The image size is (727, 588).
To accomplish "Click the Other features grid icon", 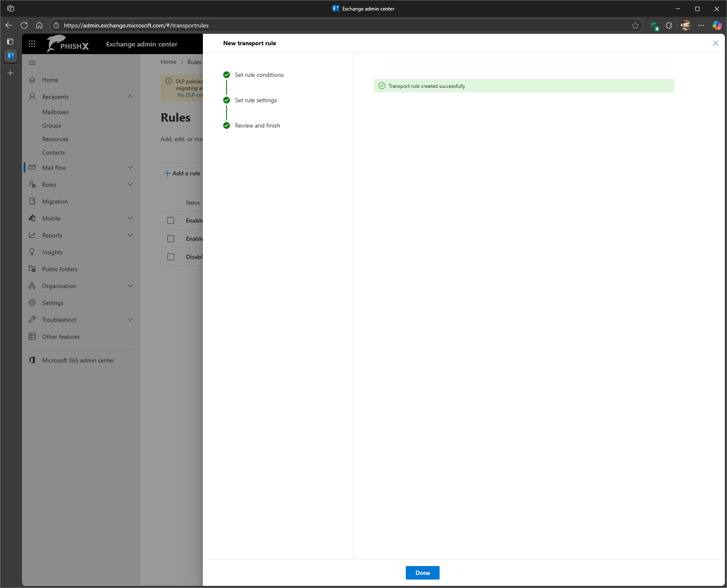I will pos(32,337).
